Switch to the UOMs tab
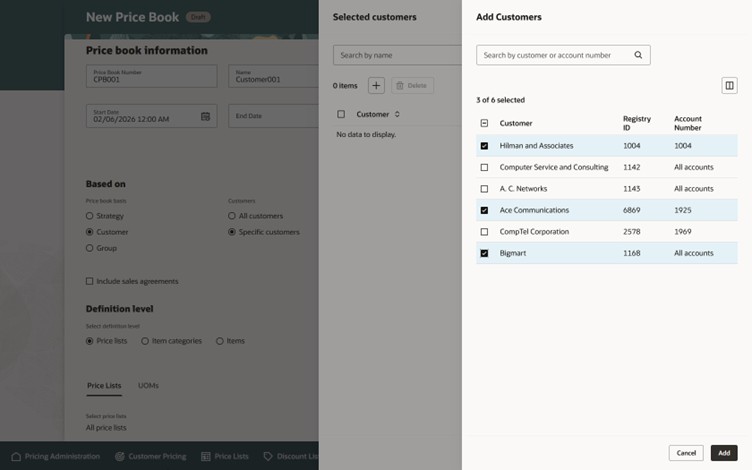752x470 pixels. pos(148,386)
